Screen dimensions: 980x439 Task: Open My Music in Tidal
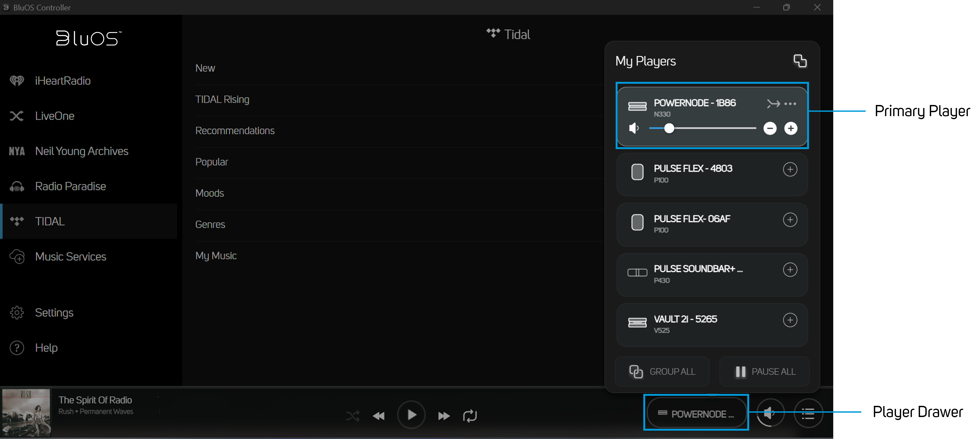tap(399, 255)
